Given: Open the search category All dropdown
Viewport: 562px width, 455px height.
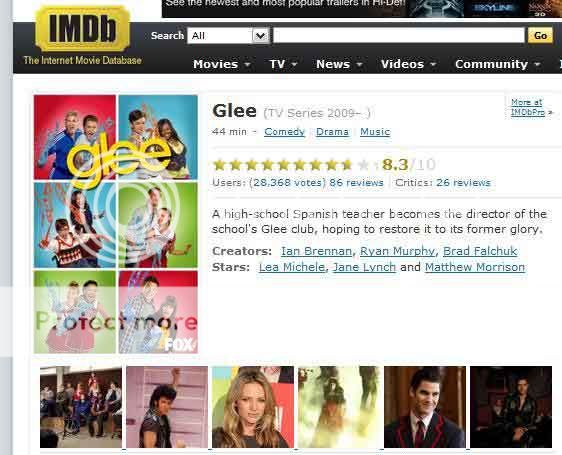Looking at the screenshot, I should (x=228, y=36).
